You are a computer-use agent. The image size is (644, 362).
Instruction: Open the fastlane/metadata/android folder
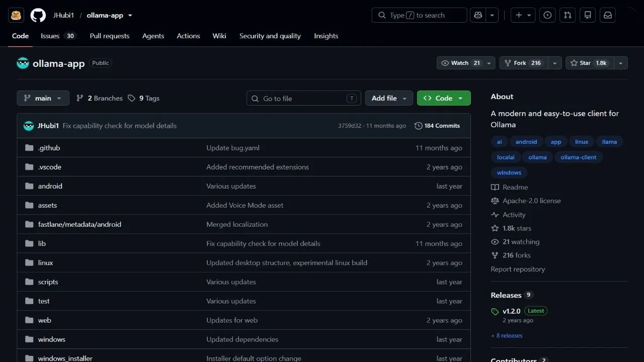click(79, 224)
